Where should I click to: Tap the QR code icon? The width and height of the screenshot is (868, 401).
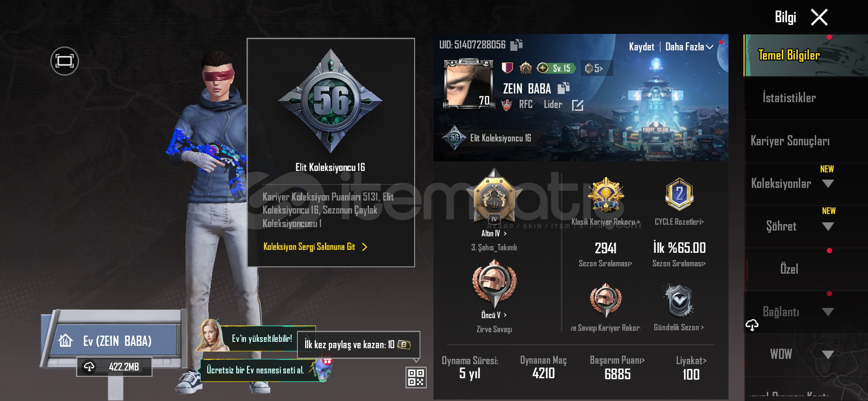pos(416,377)
